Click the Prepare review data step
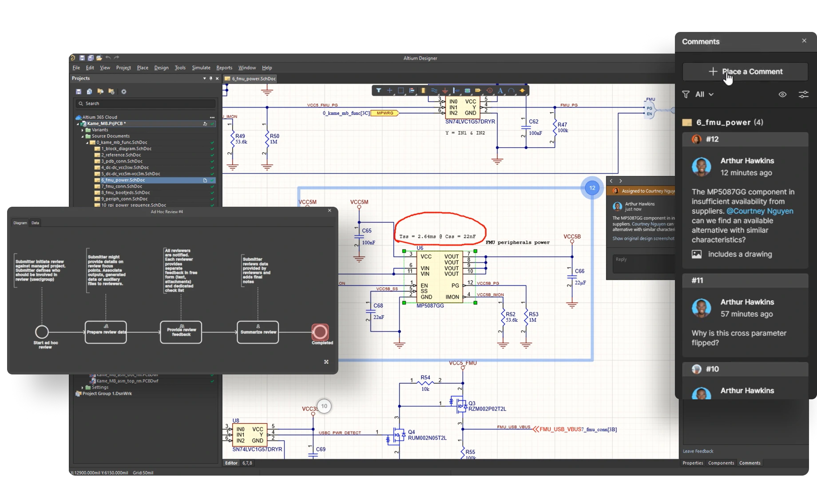This screenshot has height=504, width=817. point(106,332)
